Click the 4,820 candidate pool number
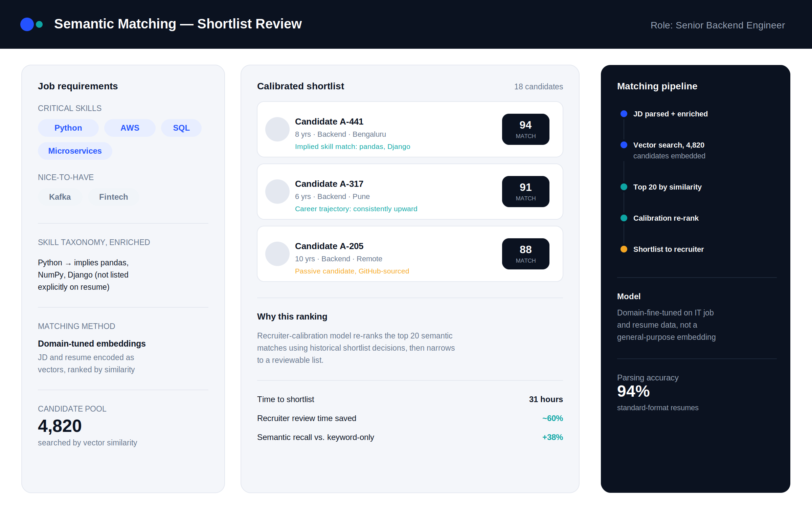Screen dimensions: 812x528 tap(60, 426)
